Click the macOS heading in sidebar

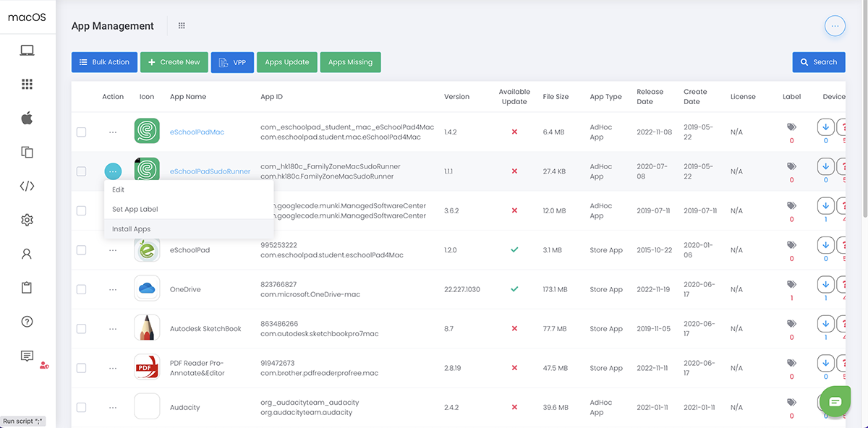27,17
